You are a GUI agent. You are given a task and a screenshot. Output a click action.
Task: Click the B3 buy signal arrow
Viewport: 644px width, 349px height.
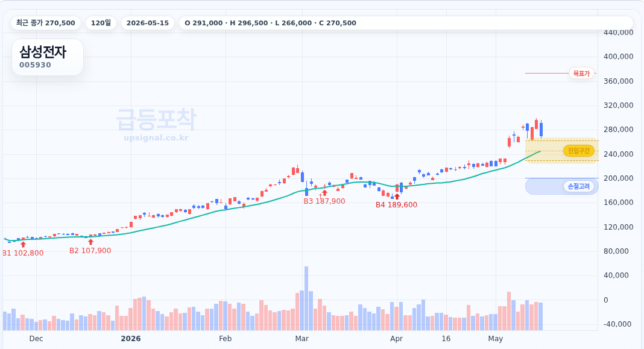325,192
